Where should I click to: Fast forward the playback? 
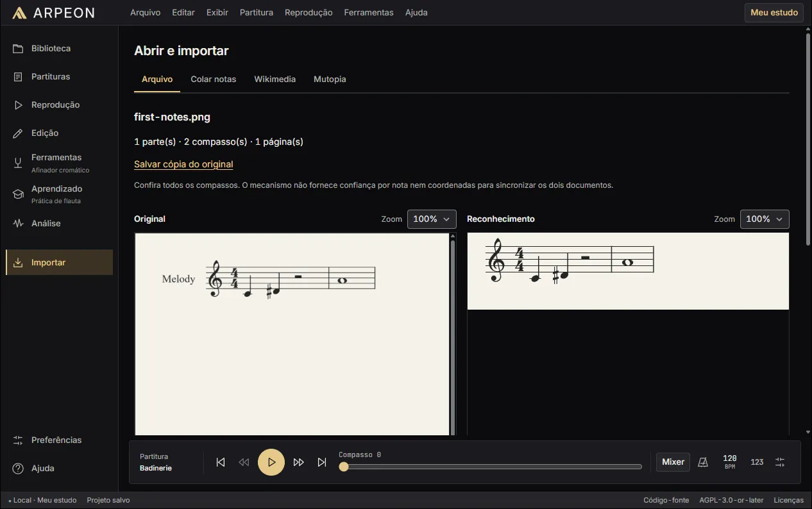coord(299,462)
